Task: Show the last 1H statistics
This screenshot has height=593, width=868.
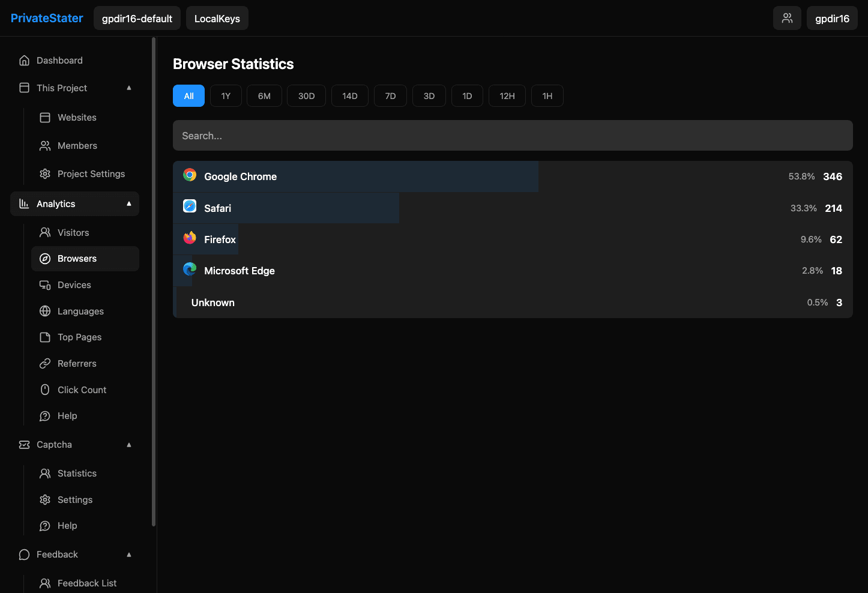Action: 547,96
